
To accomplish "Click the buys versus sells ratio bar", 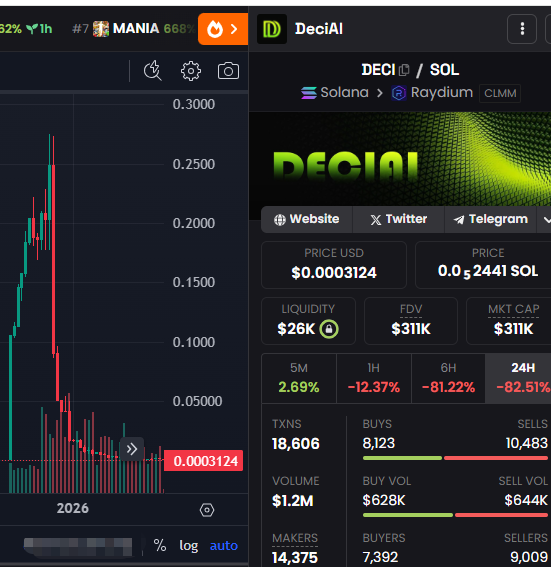I will click(x=455, y=458).
